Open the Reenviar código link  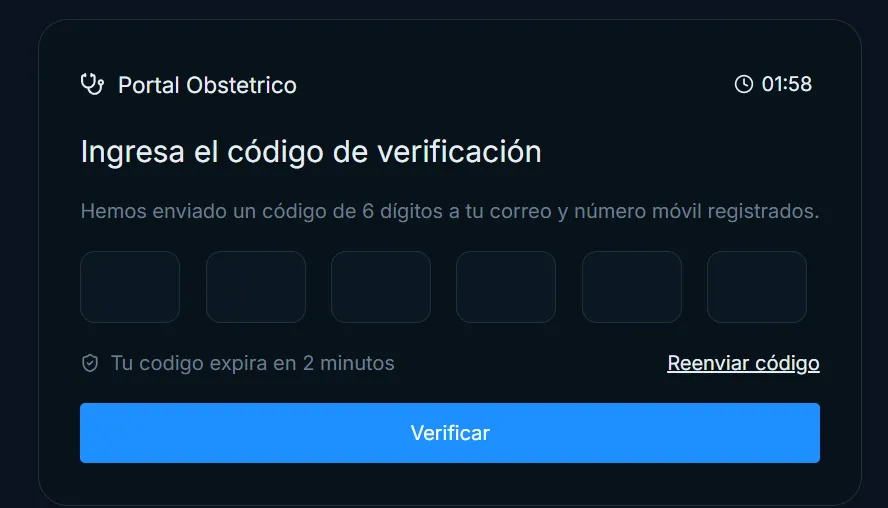tap(744, 363)
